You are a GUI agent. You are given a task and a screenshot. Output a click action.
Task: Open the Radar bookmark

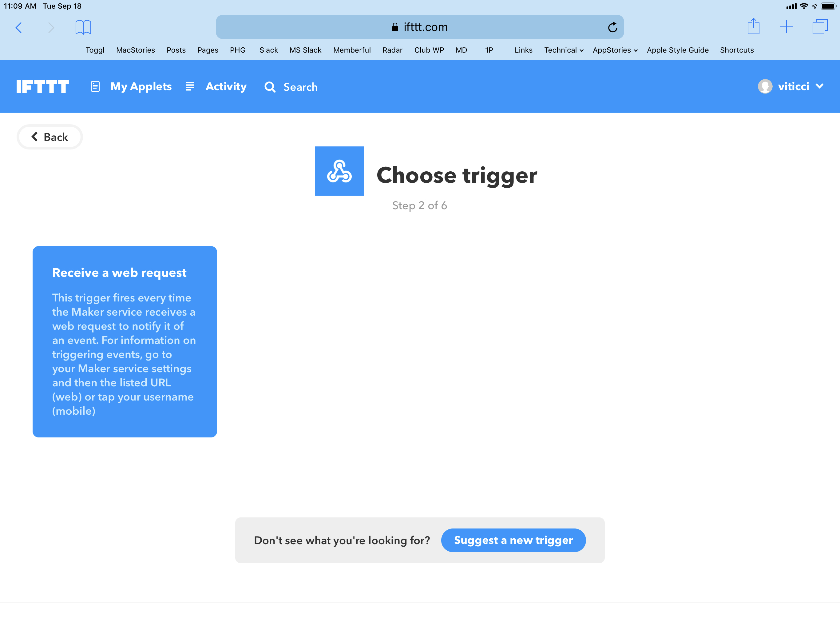(x=392, y=50)
